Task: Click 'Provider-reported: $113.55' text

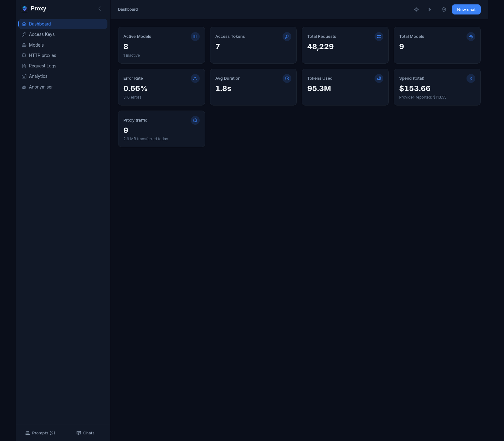Action: point(423,97)
